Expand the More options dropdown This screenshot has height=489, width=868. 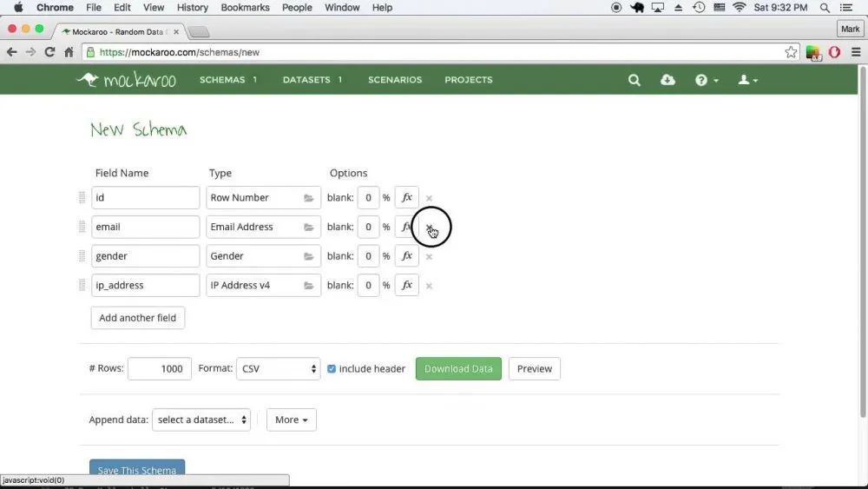coord(291,420)
